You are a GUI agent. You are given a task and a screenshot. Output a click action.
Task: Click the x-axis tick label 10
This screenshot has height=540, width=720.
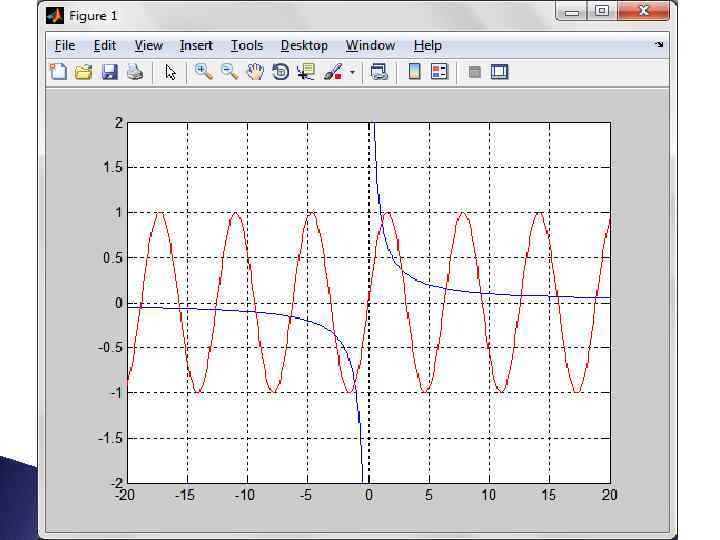click(489, 495)
